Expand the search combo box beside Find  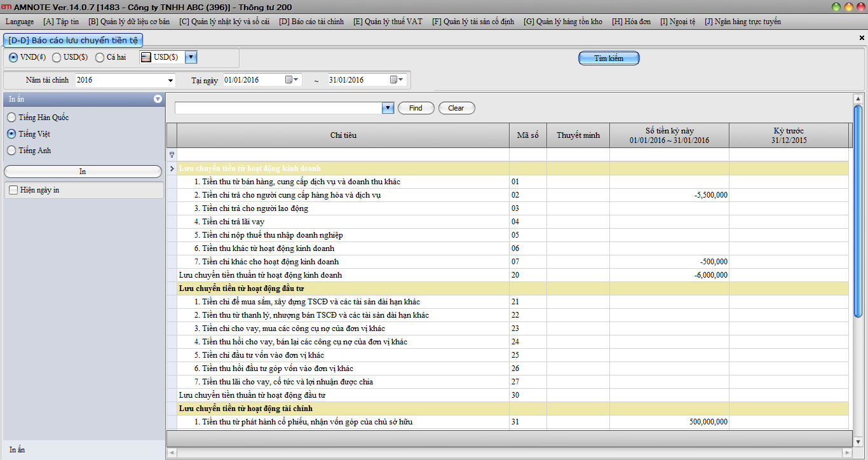(388, 108)
